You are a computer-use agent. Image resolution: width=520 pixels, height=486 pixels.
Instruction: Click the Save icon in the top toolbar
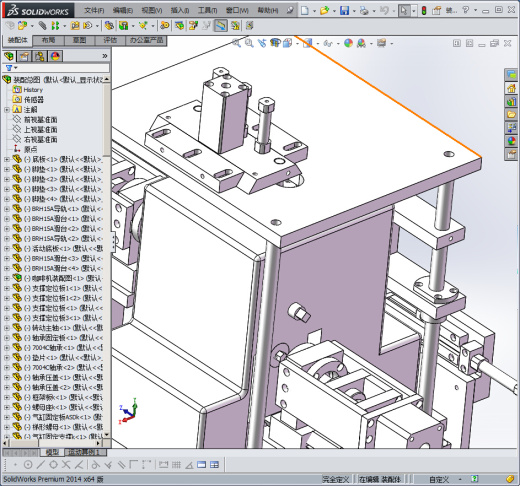344,11
